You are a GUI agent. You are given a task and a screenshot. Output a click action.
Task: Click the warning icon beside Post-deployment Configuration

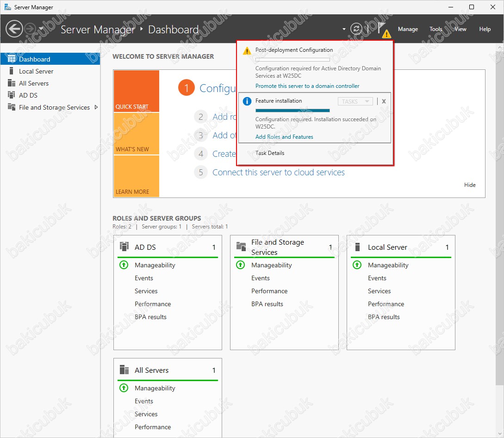click(247, 51)
